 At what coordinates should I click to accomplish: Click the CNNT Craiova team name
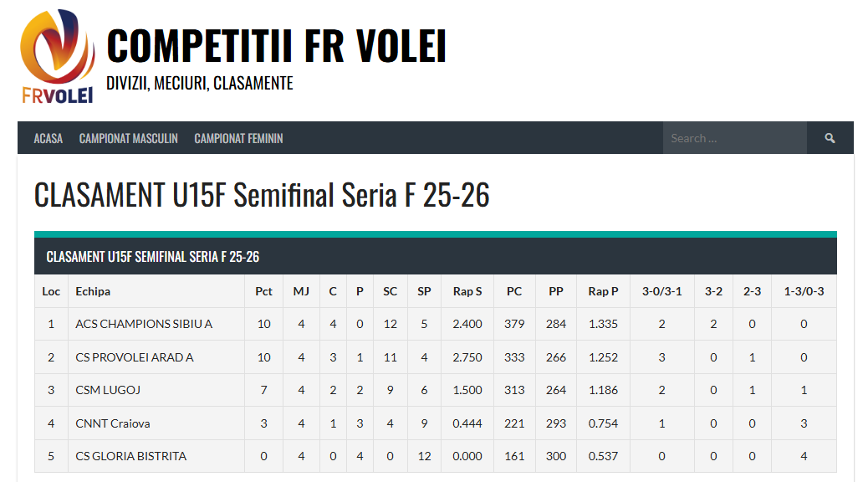pos(113,423)
